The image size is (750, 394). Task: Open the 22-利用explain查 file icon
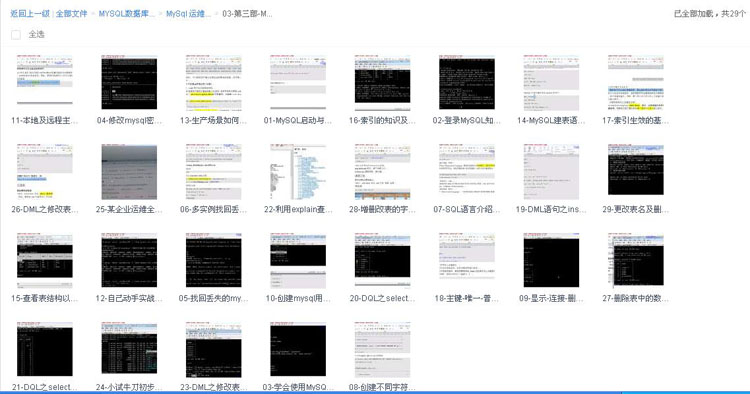pyautogui.click(x=298, y=172)
